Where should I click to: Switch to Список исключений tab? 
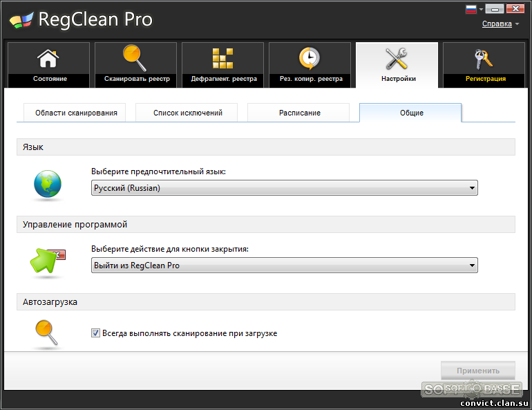(x=188, y=113)
